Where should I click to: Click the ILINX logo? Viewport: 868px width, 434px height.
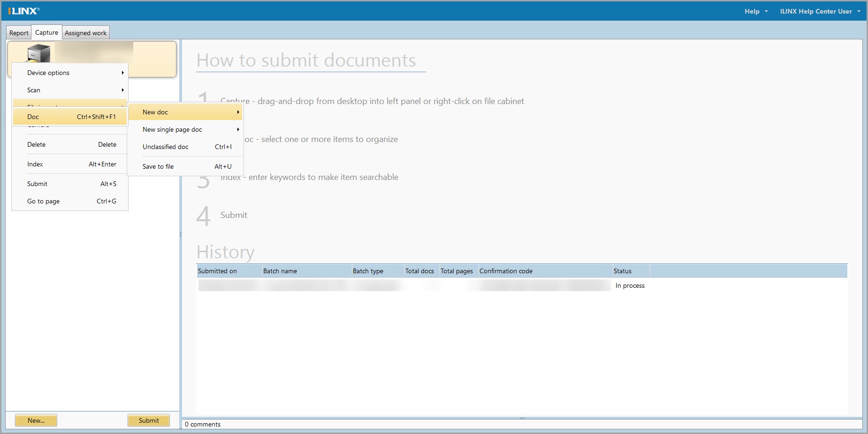pyautogui.click(x=24, y=11)
